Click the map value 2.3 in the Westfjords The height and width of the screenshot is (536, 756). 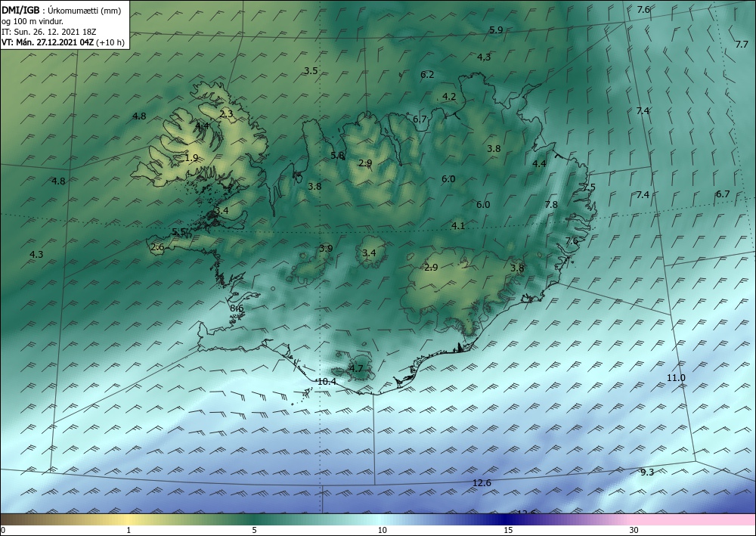tap(226, 114)
